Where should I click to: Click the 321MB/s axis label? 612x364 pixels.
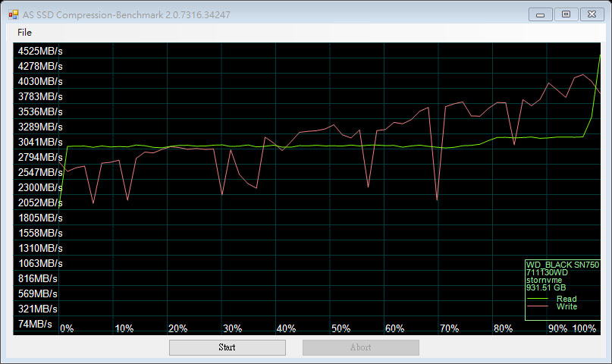(x=37, y=309)
